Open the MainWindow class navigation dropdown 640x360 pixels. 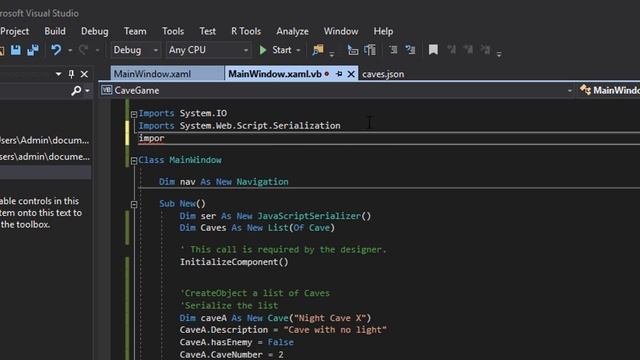pyautogui.click(x=609, y=90)
